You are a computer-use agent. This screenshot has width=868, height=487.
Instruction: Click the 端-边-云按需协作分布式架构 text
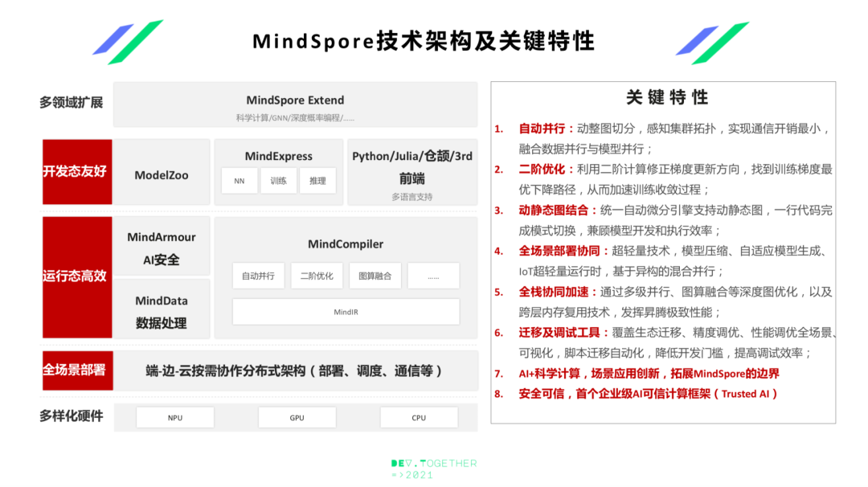tap(294, 370)
